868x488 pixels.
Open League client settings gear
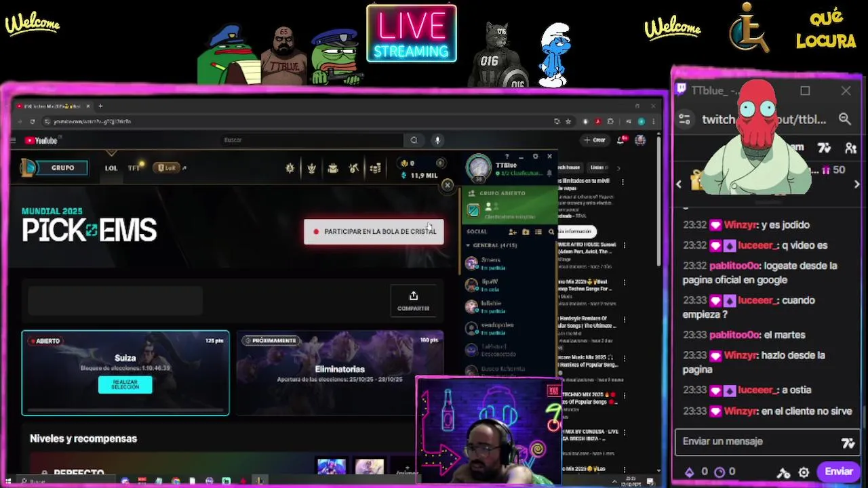click(535, 157)
